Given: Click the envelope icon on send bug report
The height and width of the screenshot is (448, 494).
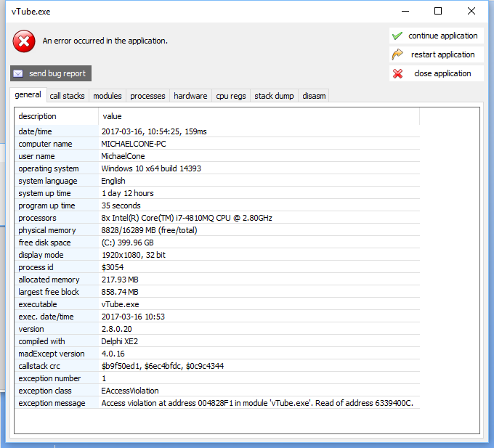Looking at the screenshot, I should (19, 73).
